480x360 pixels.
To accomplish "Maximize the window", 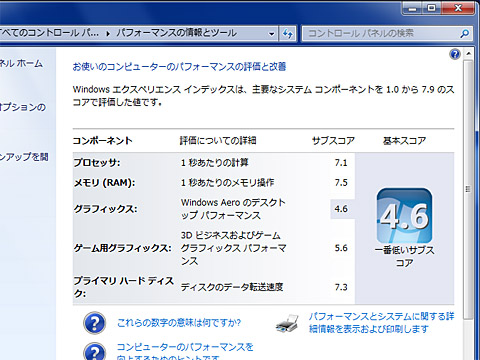I will click(x=431, y=8).
